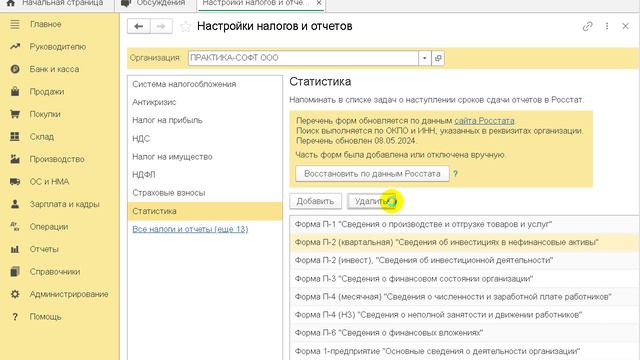Select Система налогообложения settings item
The width and height of the screenshot is (640, 360).
tap(205, 84)
